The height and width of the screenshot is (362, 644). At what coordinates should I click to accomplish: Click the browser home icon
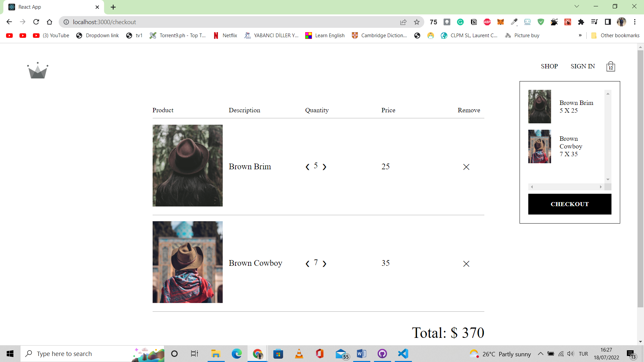(50, 22)
